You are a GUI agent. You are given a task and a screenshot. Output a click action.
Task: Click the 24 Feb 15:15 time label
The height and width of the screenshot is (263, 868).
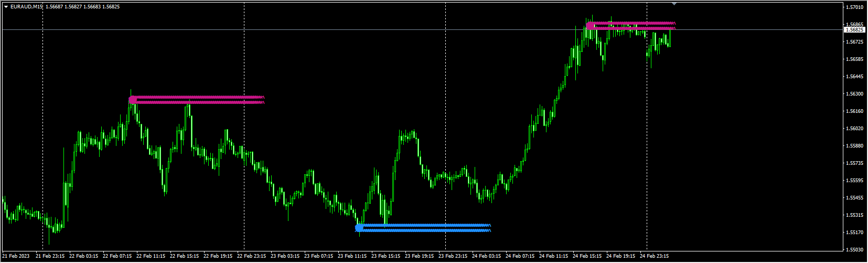click(x=587, y=256)
